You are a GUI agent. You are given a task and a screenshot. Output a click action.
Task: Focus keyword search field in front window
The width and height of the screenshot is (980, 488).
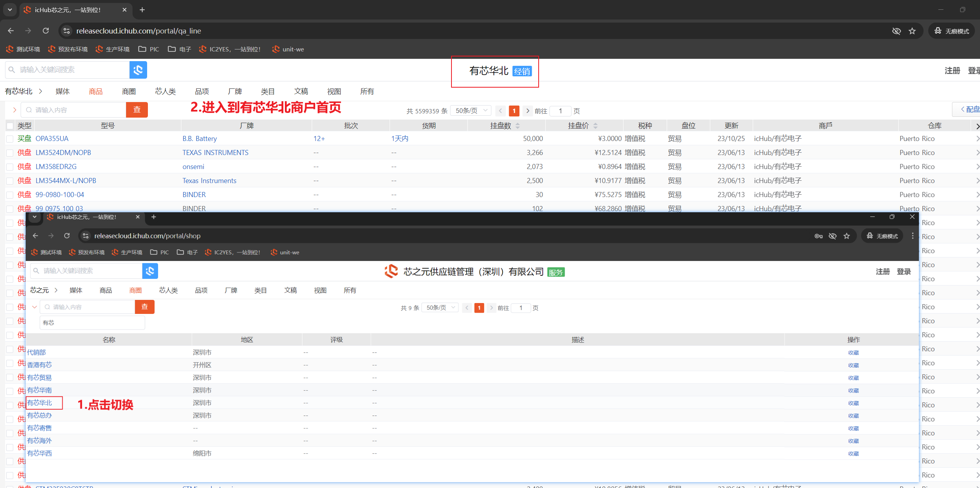coord(86,271)
